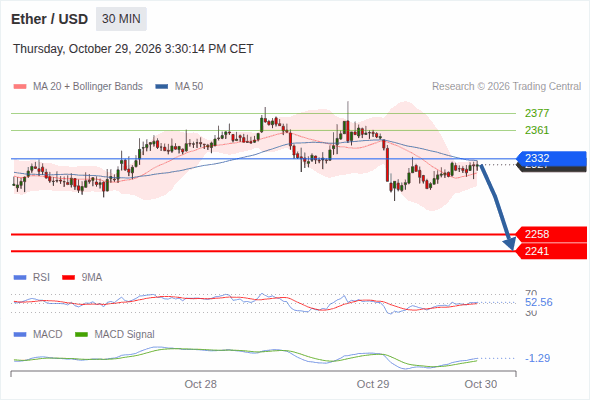Click the Oct 29 date axis label

373,384
